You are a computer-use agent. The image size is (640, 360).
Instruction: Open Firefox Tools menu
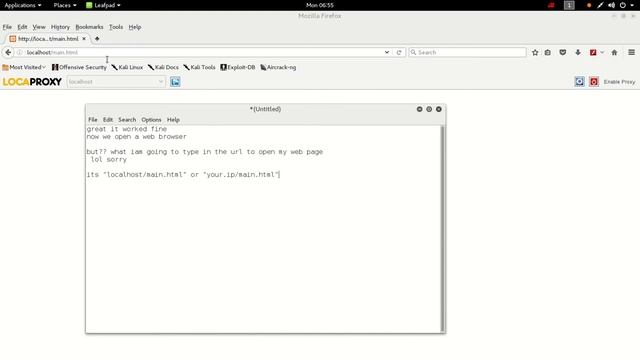click(116, 27)
